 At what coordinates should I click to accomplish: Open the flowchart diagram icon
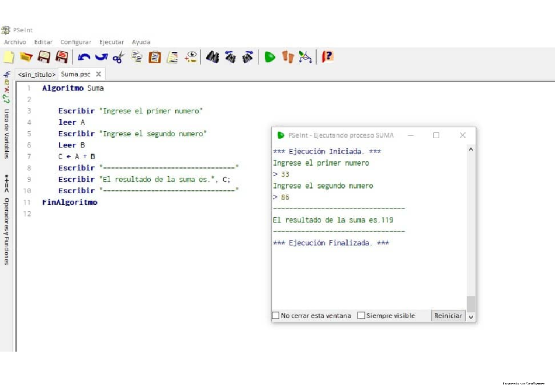pos(305,57)
